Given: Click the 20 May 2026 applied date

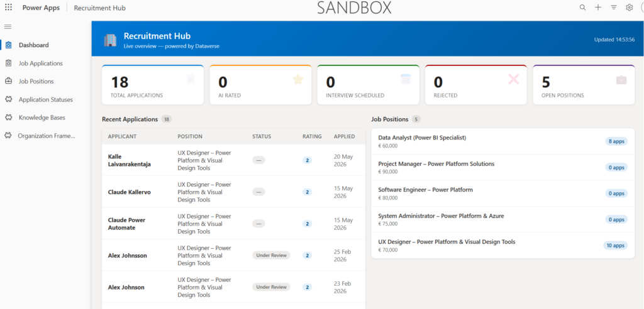Looking at the screenshot, I should (343, 160).
